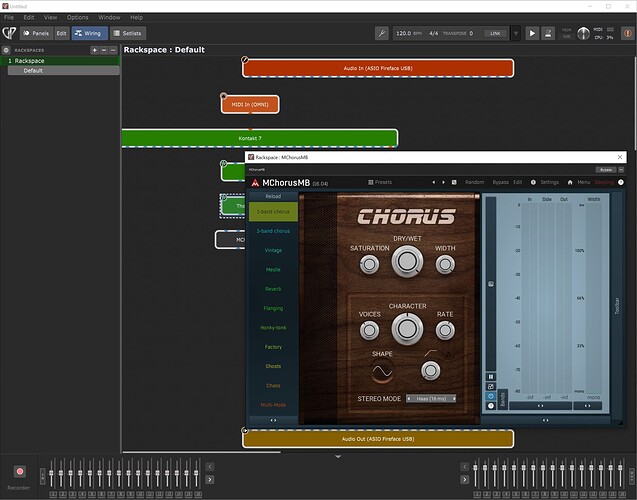
Task: Select the Honky-tonk device
Action: pos(273,328)
